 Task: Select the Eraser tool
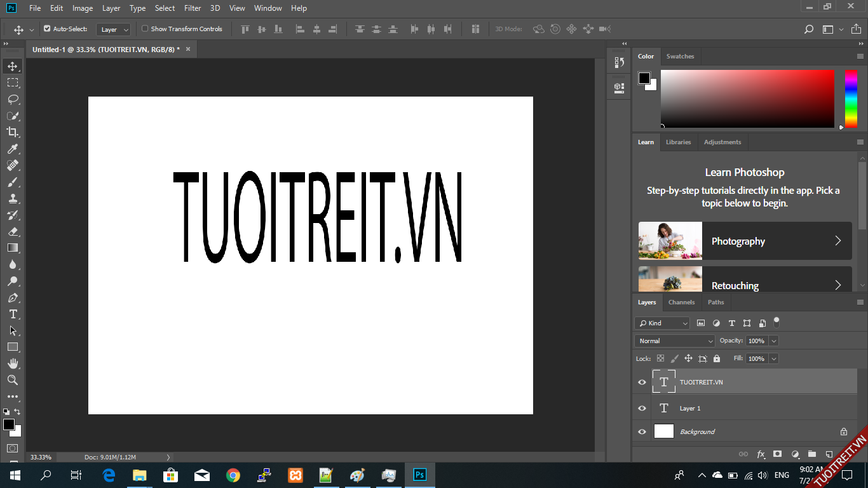(13, 232)
